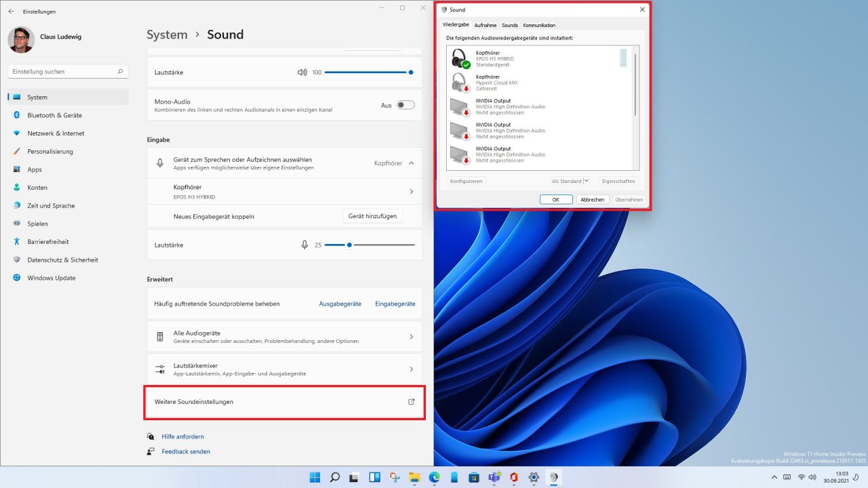Click the Hilfe anfordern link
868x488 pixels.
pos(182,436)
